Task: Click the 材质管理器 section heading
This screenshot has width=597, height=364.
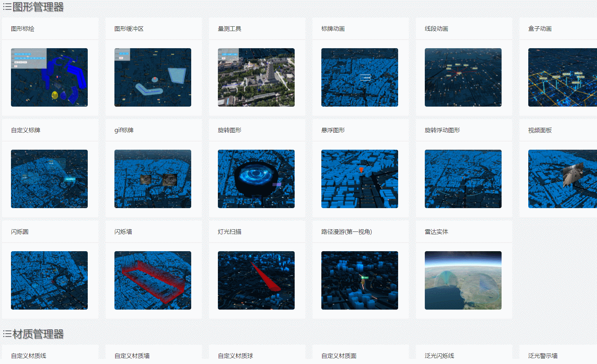Action: pos(38,334)
